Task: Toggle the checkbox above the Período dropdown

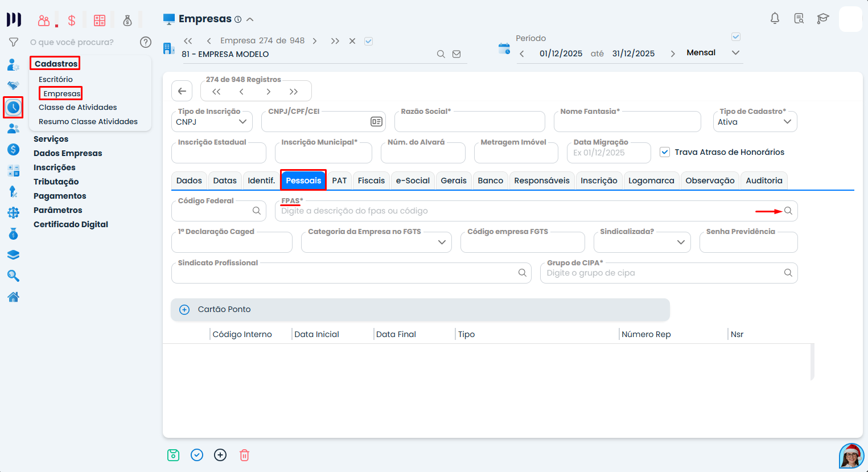Action: [736, 37]
